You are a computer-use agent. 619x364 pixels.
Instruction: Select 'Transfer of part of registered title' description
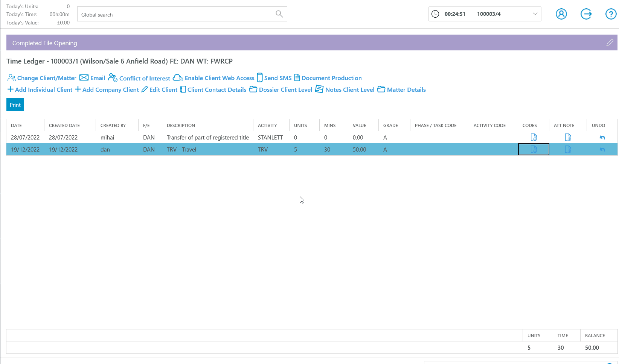coord(208,137)
